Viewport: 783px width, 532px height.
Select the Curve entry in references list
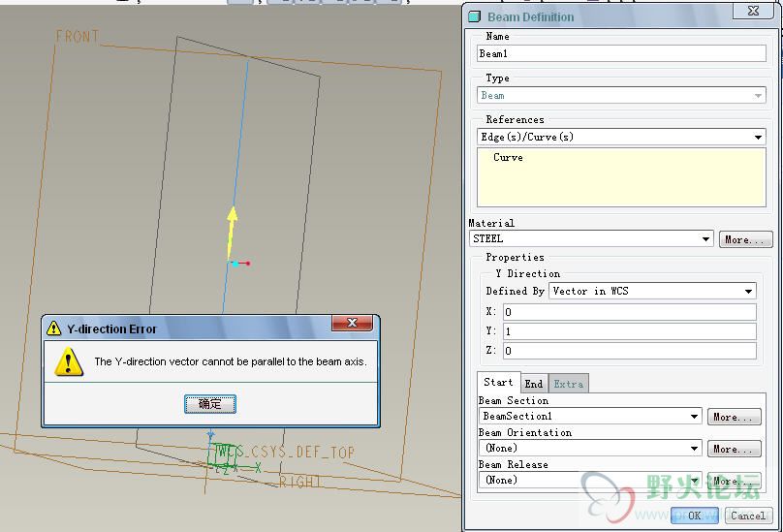(x=508, y=158)
